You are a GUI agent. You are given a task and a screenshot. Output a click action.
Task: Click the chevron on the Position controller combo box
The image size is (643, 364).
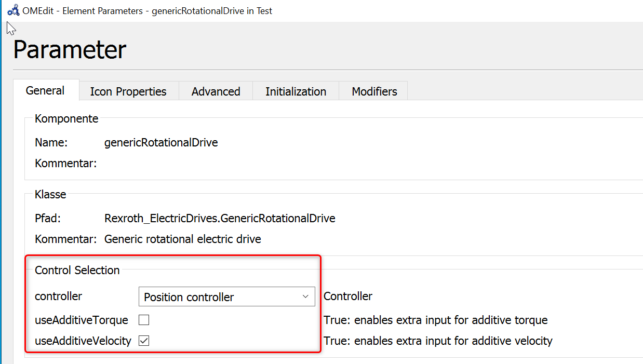click(x=305, y=296)
